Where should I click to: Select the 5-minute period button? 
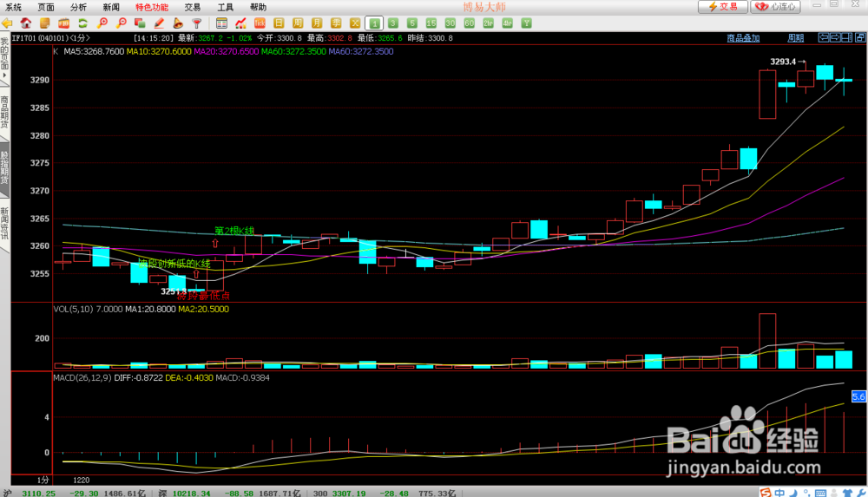tap(411, 23)
